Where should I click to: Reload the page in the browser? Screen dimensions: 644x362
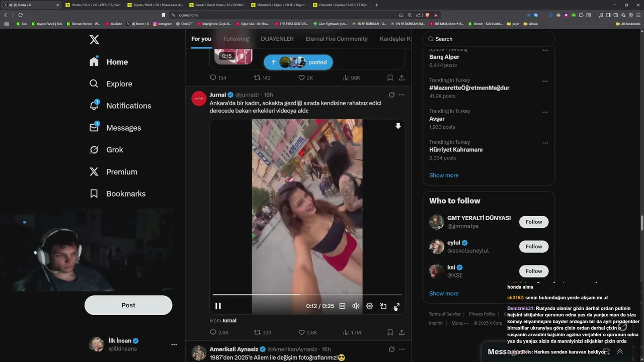coord(21,15)
